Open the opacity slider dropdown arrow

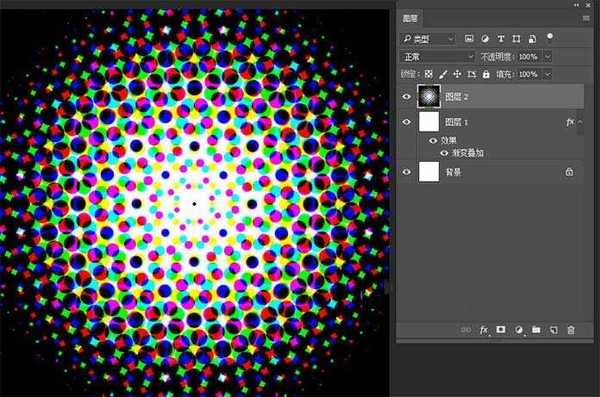[x=548, y=57]
